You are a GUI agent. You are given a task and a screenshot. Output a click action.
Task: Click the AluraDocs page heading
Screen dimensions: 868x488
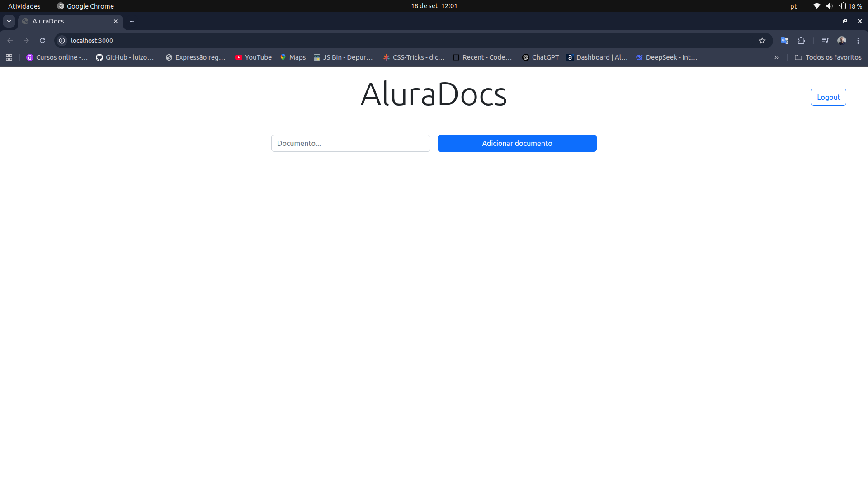(434, 94)
